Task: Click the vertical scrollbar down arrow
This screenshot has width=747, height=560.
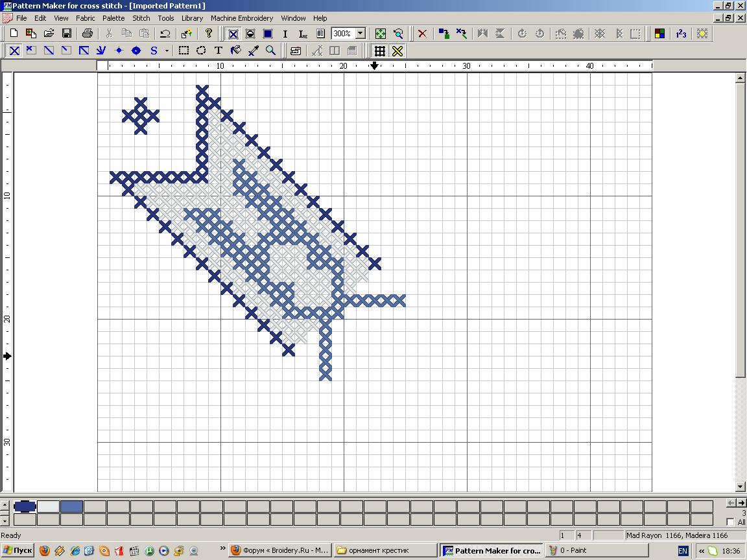Action: pos(741,487)
